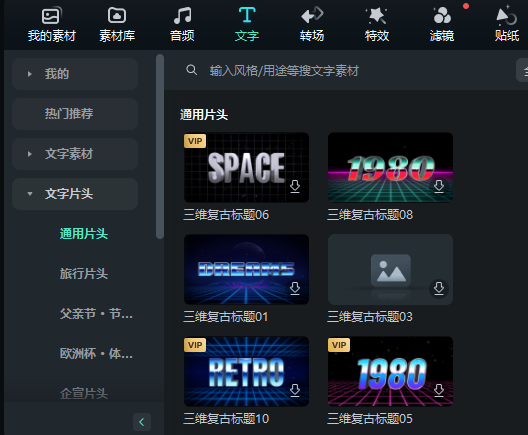Download 三维复古标题10 title
Image resolution: width=528 pixels, height=435 pixels.
pyautogui.click(x=295, y=390)
